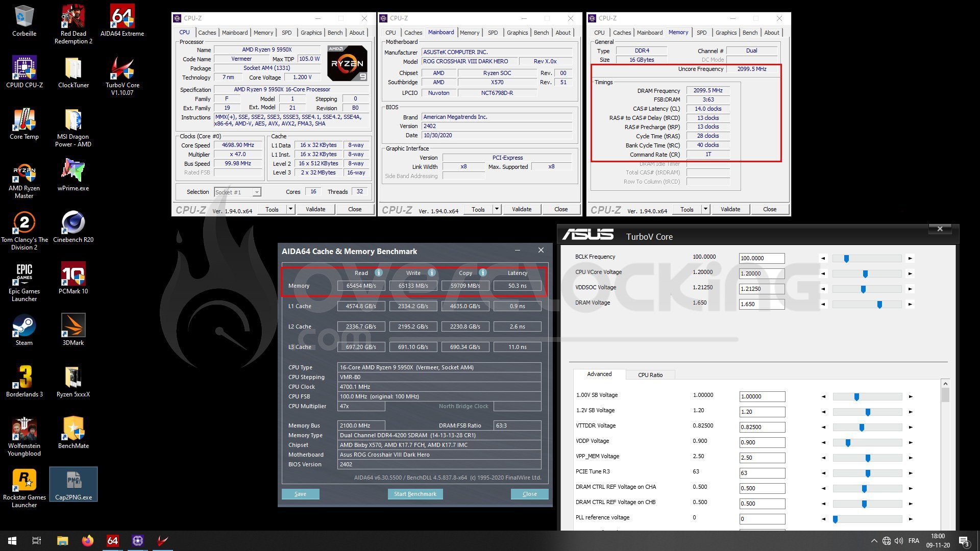Click the PCIE Tune R3 value field

[762, 473]
